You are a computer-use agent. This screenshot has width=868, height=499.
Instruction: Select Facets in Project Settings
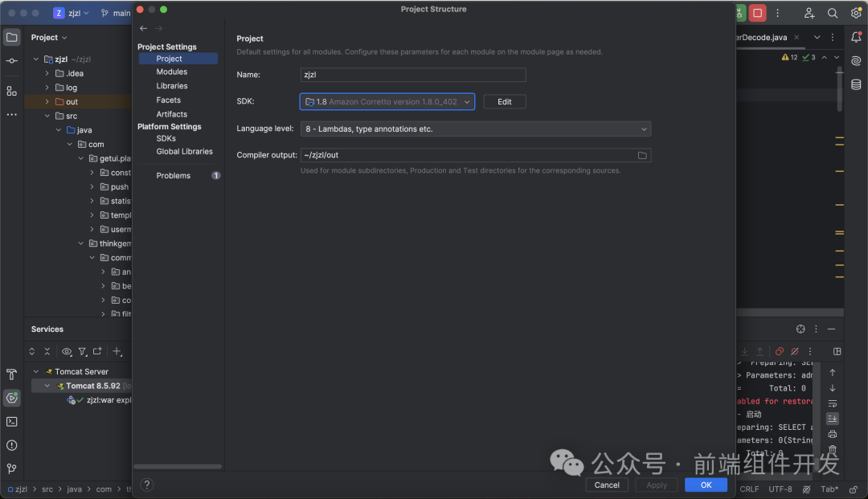pyautogui.click(x=168, y=100)
